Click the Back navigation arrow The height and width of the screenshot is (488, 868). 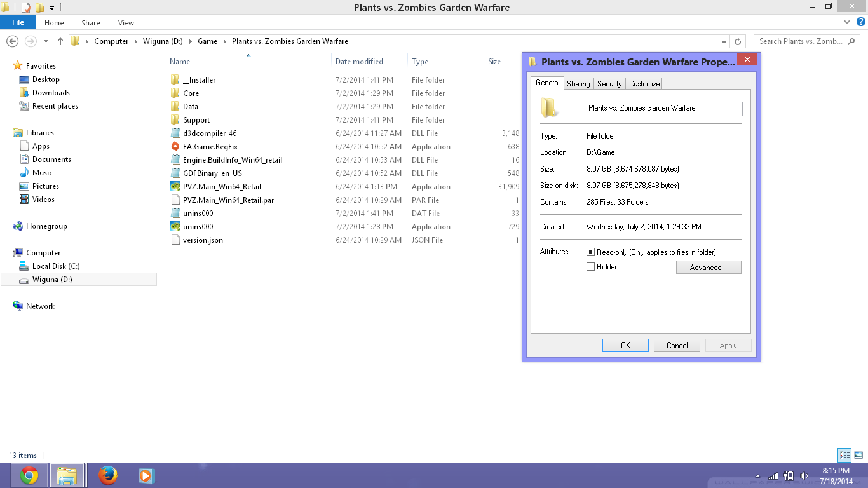pos(12,41)
